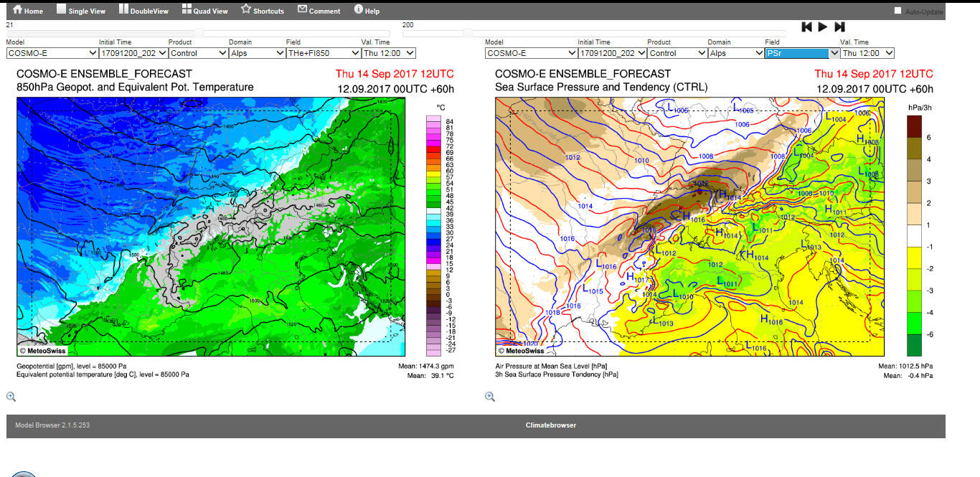This screenshot has width=980, height=477.
Task: Open the Shortcuts menu
Action: click(263, 11)
